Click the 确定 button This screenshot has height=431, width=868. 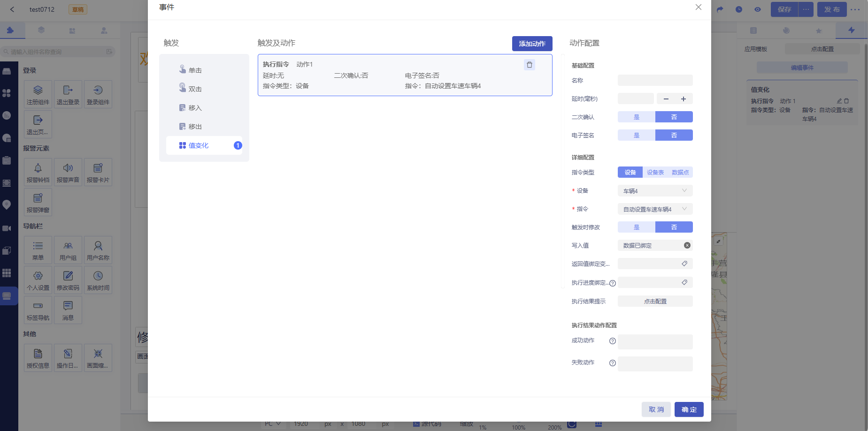coord(689,409)
